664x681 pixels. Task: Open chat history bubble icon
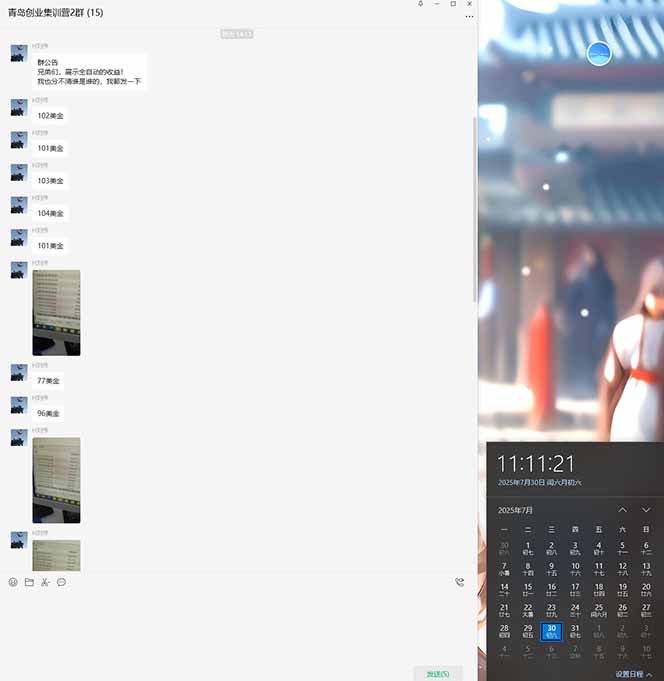(61, 582)
